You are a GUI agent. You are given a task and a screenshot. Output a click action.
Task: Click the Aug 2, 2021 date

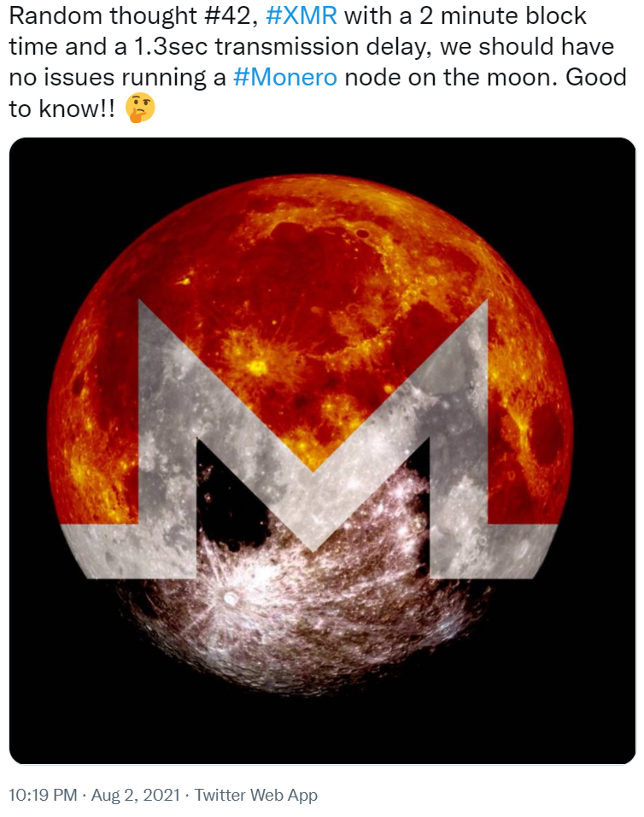(x=135, y=795)
